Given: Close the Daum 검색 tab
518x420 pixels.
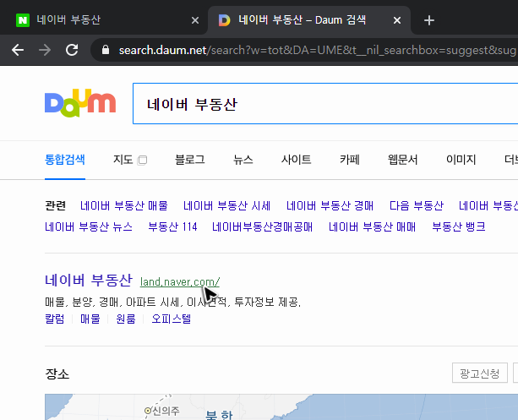Looking at the screenshot, I should [397, 20].
